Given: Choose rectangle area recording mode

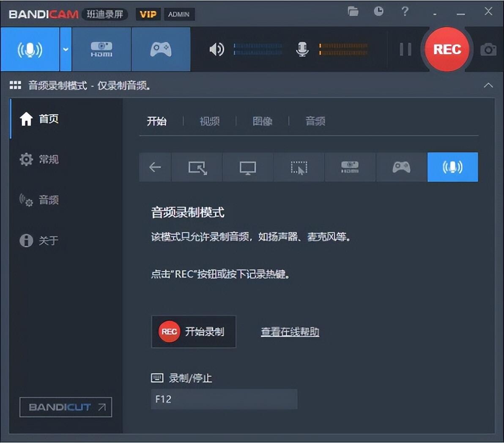Looking at the screenshot, I should pos(197,167).
